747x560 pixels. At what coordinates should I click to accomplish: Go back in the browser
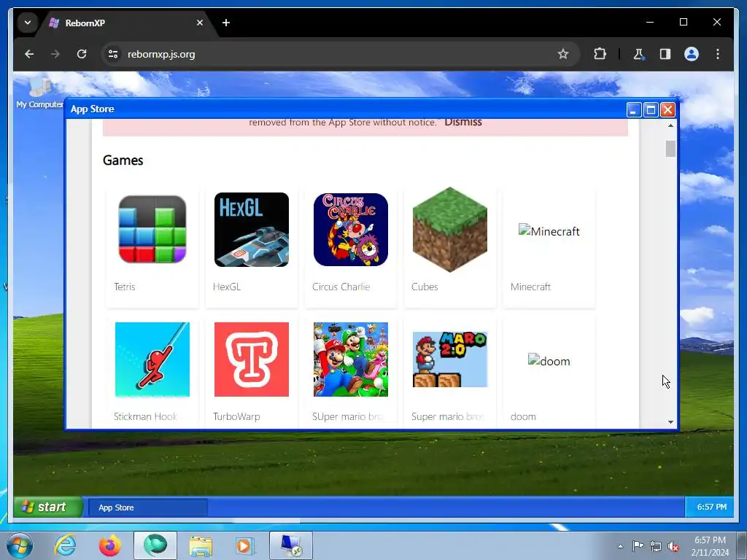click(x=29, y=54)
